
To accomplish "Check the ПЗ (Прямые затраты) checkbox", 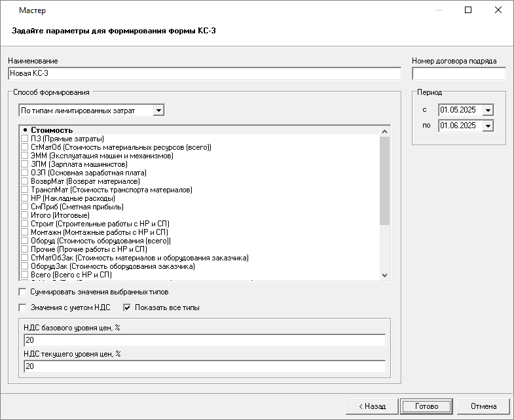I will (x=25, y=139).
